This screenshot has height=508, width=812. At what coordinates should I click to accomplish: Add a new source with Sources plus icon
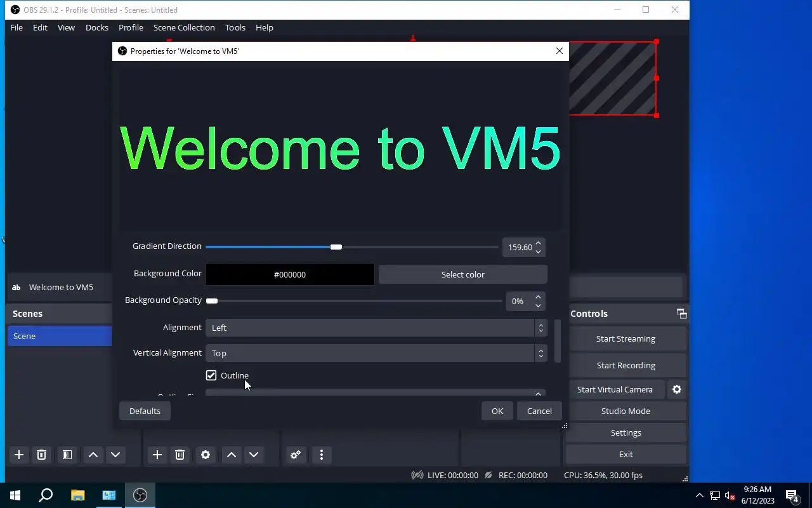[x=157, y=455]
